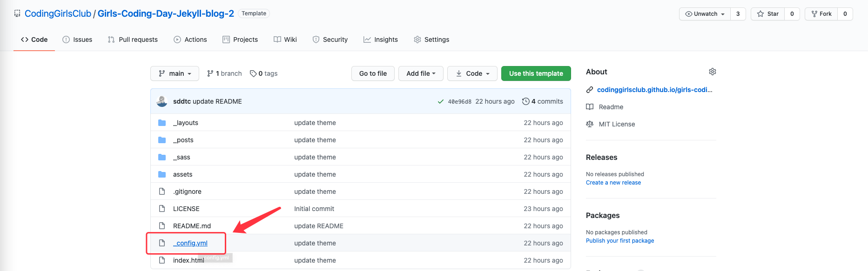Click the _posts folder icon
The width and height of the screenshot is (868, 271).
point(162,140)
